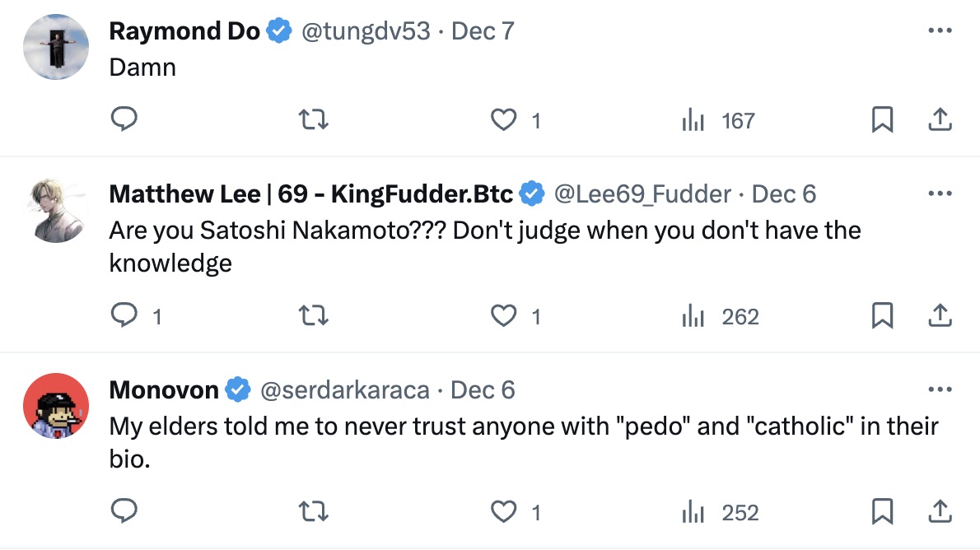980x550 pixels.
Task: Open Monovon's profile avatar
Action: (x=56, y=406)
